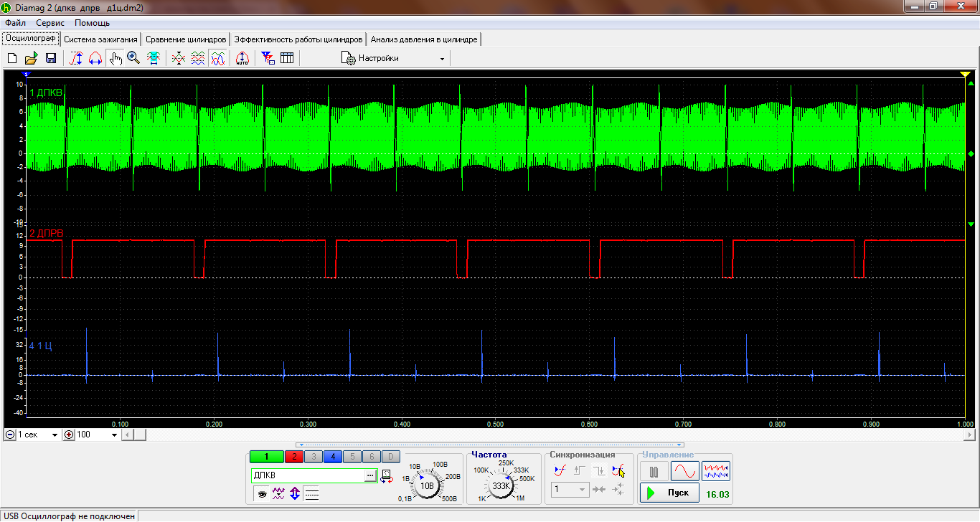980x522 pixels.
Task: Toggle channel visibility eye icon
Action: click(261, 493)
